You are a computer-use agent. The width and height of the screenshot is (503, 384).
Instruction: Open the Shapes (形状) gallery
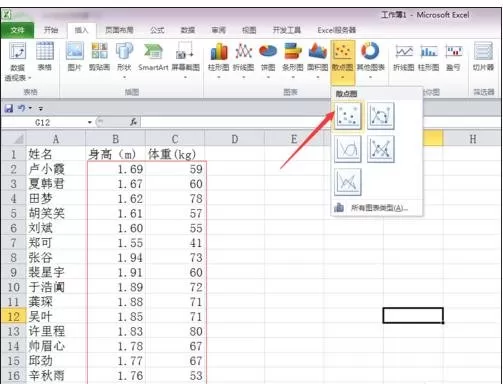pos(124,60)
